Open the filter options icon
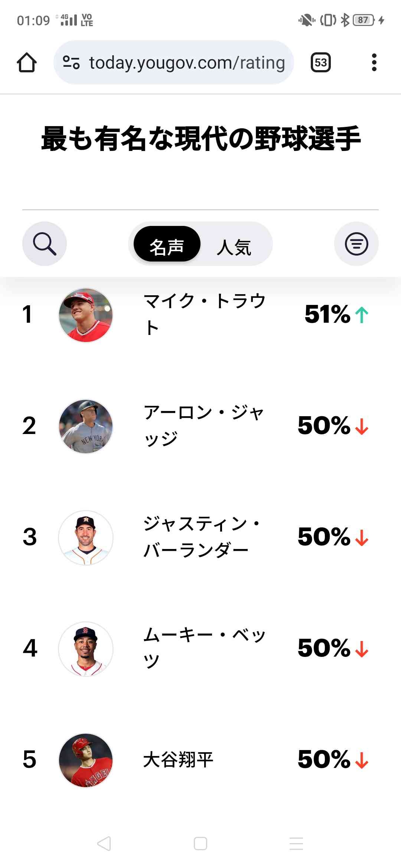The height and width of the screenshot is (868, 401). coord(356,244)
